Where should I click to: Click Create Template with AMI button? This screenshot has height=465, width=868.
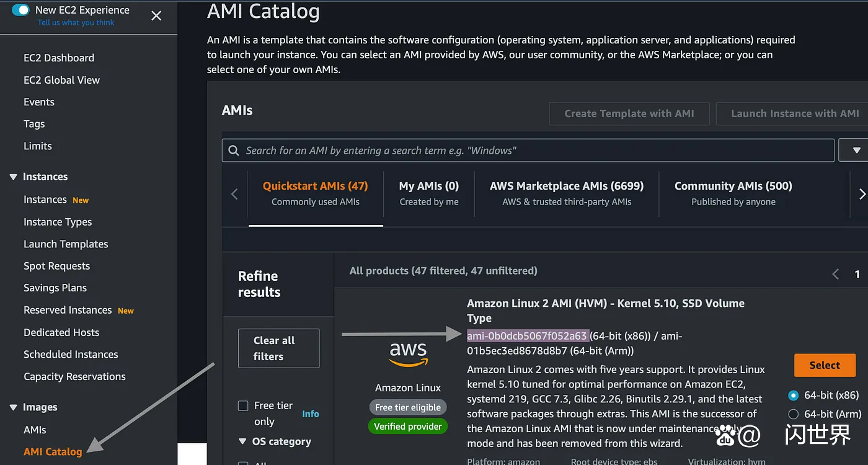pyautogui.click(x=629, y=113)
